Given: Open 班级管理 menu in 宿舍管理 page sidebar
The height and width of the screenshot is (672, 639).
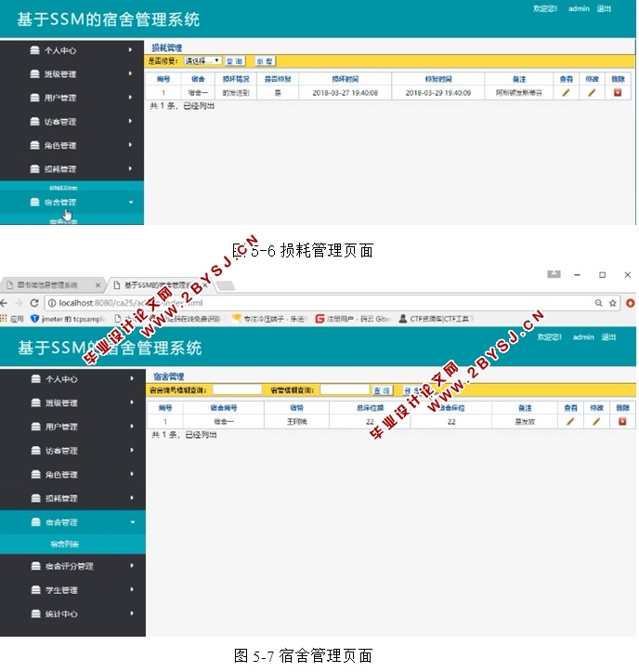Looking at the screenshot, I should (61, 403).
